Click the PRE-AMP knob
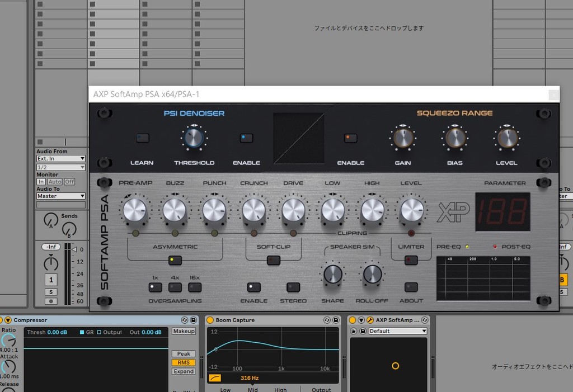Screen dimensions: 573x392 pyautogui.click(x=134, y=210)
